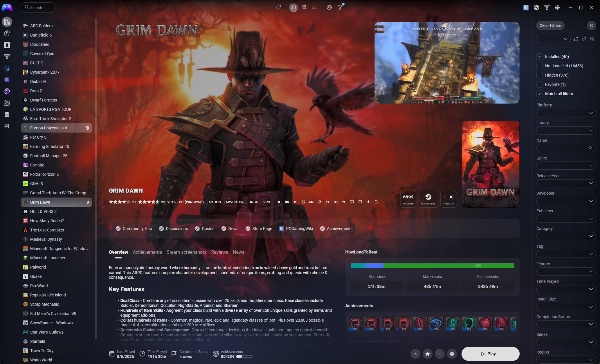Click the cloud saves feature icon

pos(287,202)
